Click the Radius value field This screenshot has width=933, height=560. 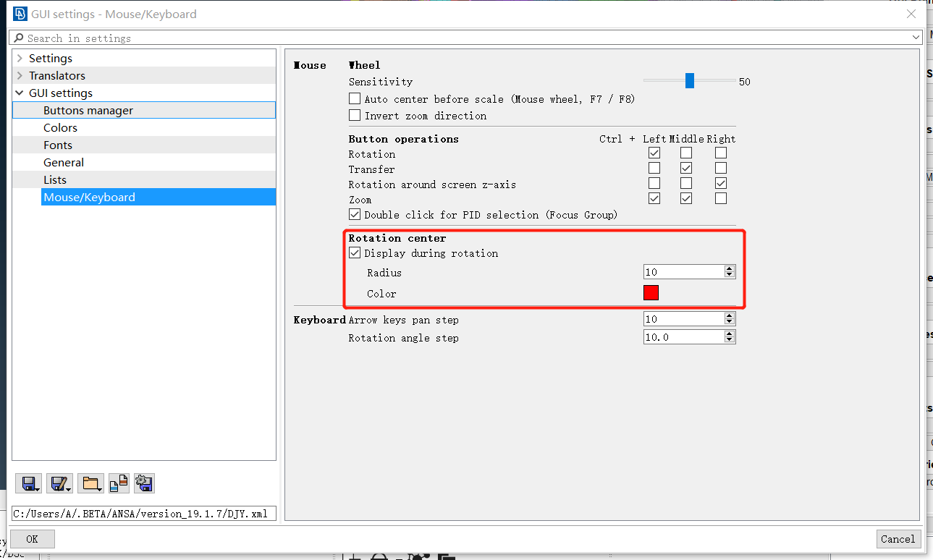[x=684, y=272]
